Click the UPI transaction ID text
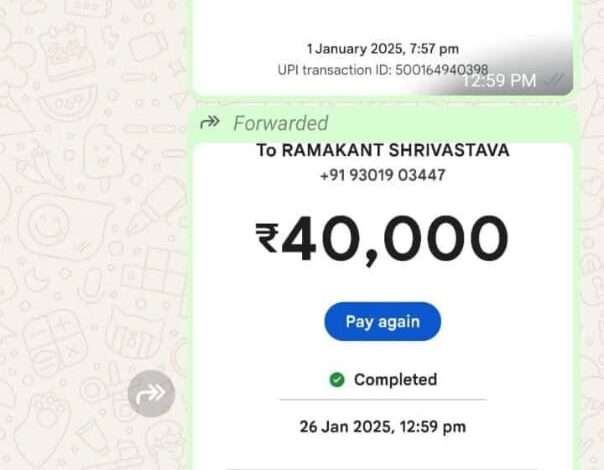Screen dimensions: 604x470 383,70
